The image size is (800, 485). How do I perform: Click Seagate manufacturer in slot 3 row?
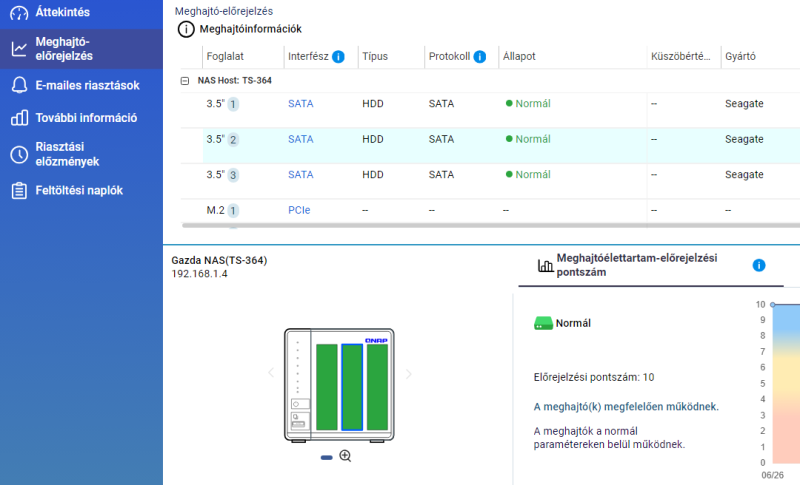[x=744, y=174]
